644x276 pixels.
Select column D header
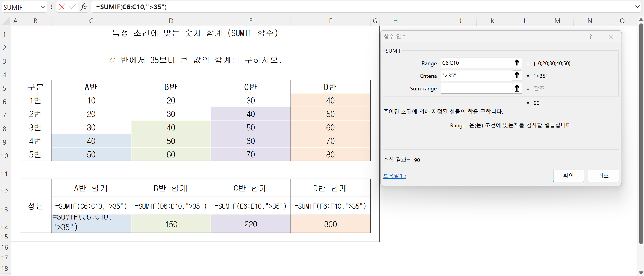(171, 21)
